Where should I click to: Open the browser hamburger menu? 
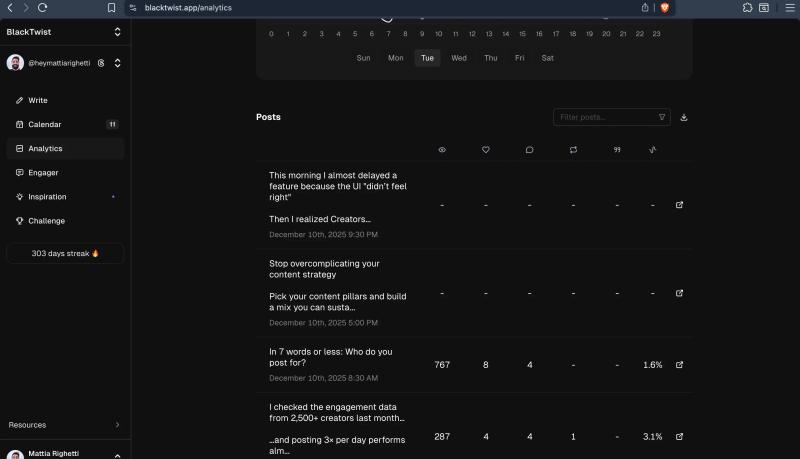coord(790,8)
